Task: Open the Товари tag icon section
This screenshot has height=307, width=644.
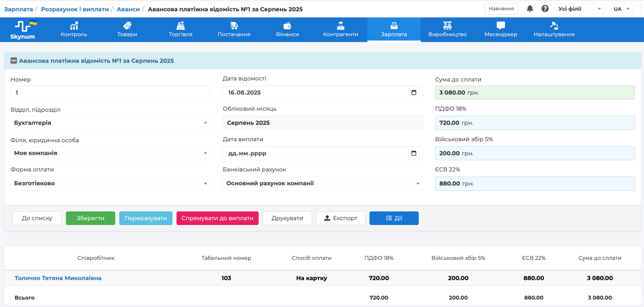Action: coord(127,26)
